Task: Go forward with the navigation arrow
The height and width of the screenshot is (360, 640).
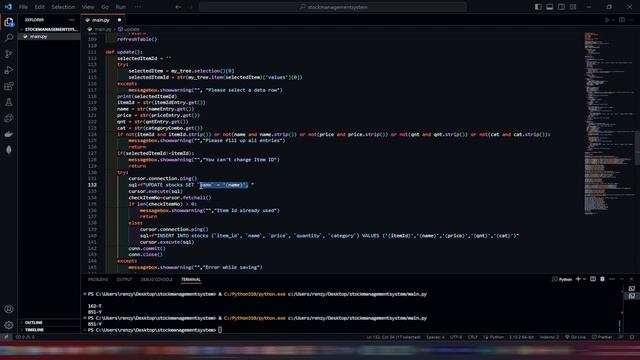Action: click(190, 7)
